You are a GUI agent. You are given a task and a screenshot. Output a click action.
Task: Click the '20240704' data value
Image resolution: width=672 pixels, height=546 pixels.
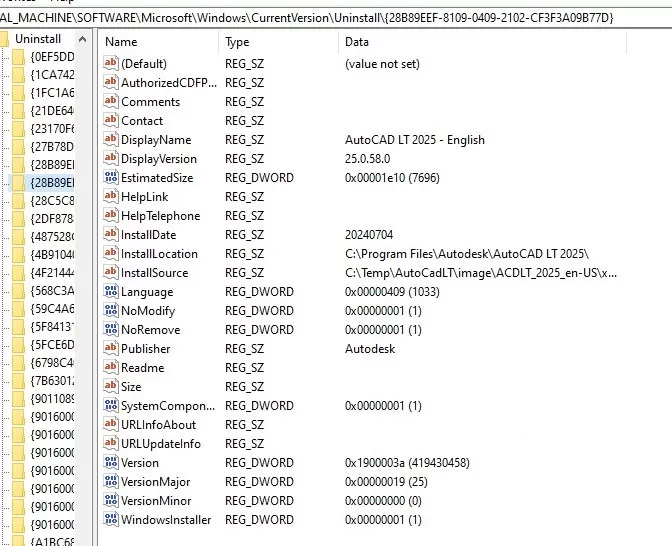[x=369, y=234]
